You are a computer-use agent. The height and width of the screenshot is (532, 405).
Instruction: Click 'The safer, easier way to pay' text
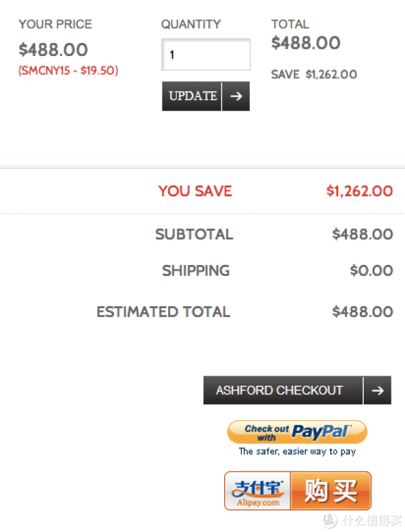tap(297, 452)
